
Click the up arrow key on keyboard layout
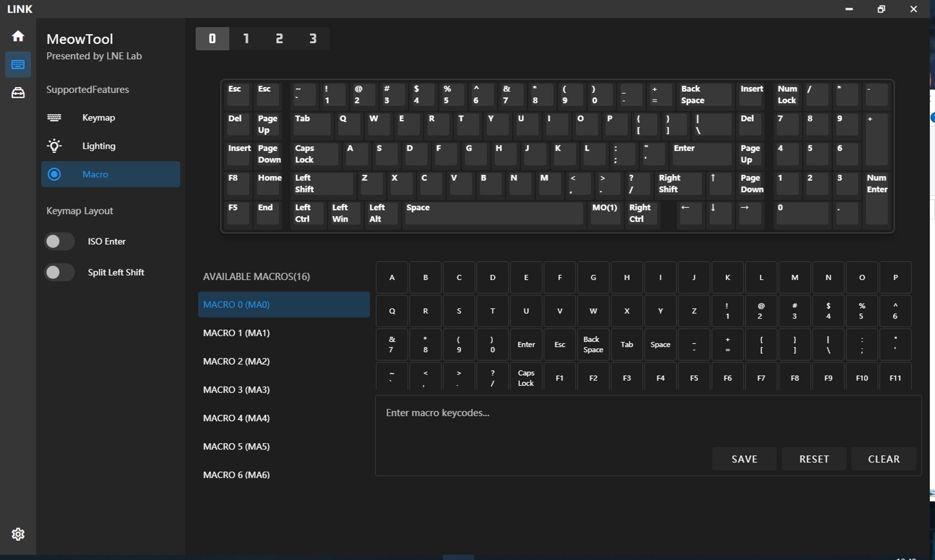pyautogui.click(x=720, y=183)
